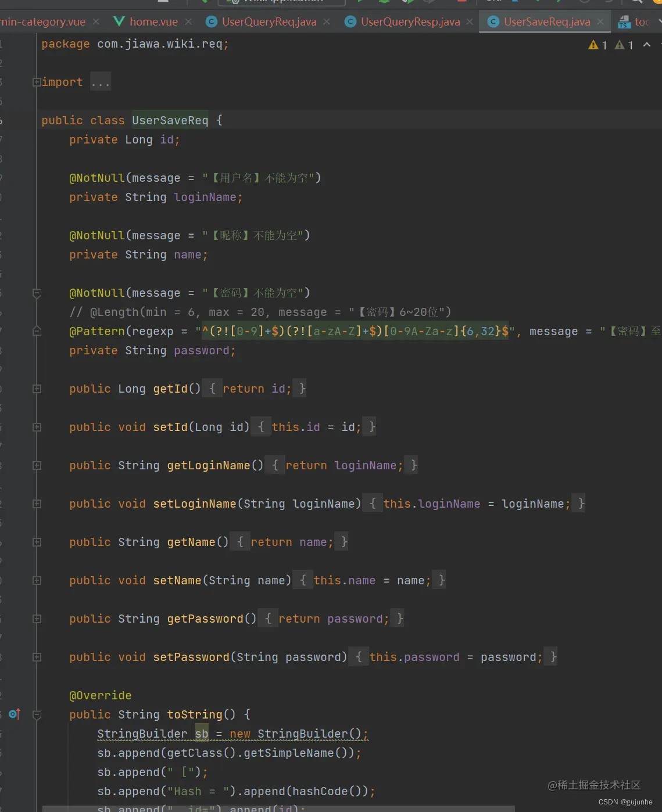The width and height of the screenshot is (662, 812).
Task: Click the first yellow warning indicator
Action: coord(597,45)
